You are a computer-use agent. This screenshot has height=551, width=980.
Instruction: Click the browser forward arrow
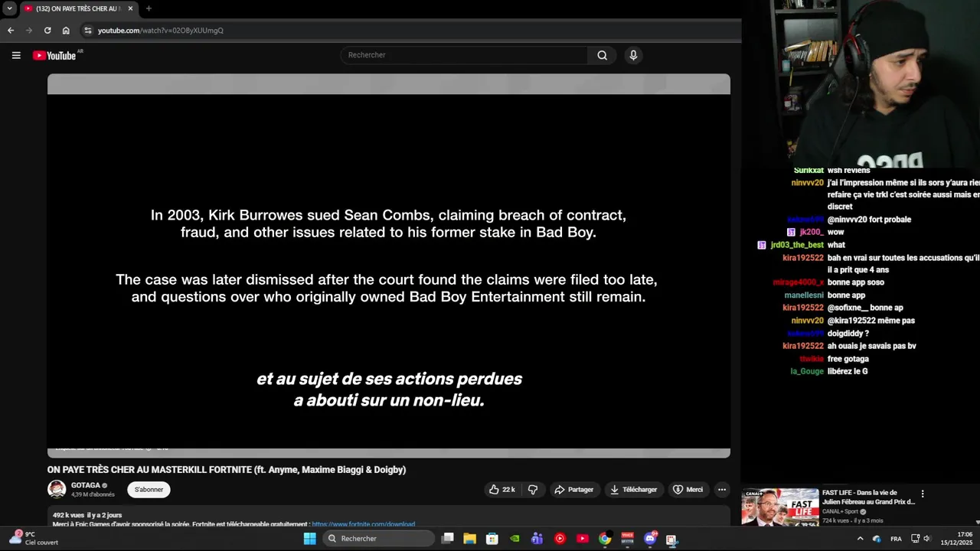29,31
